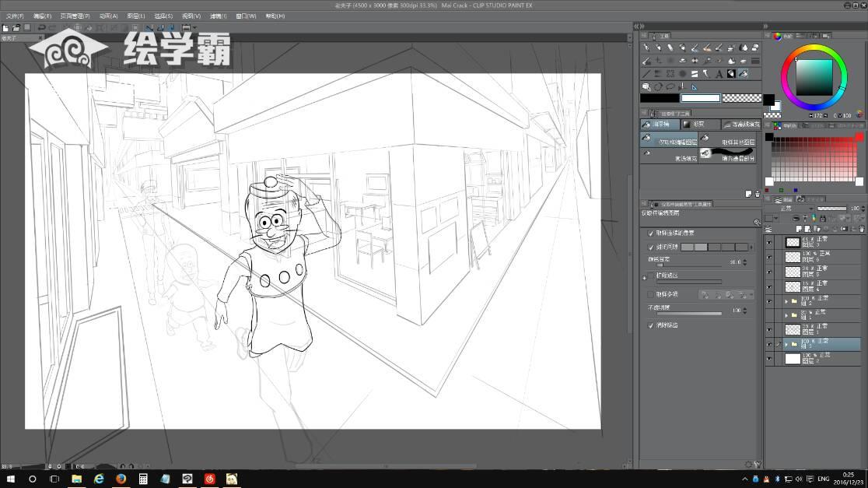868x488 pixels.
Task: Select transparent color checkered bar
Action: (742, 98)
